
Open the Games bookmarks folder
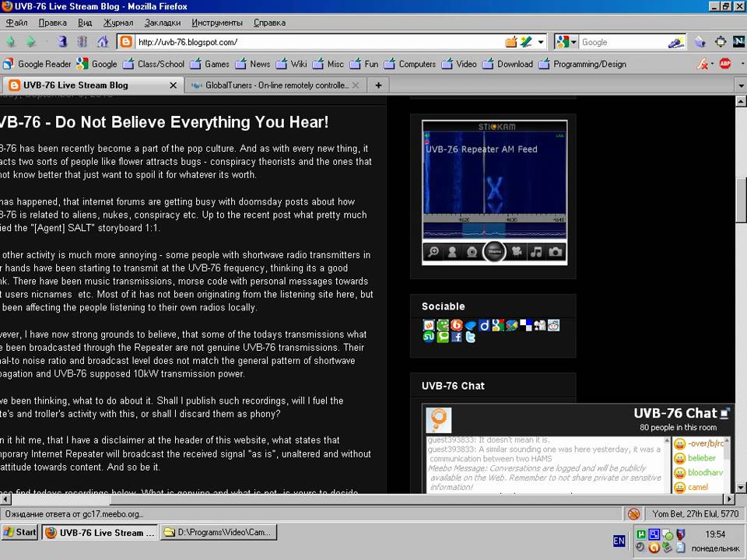click(209, 64)
